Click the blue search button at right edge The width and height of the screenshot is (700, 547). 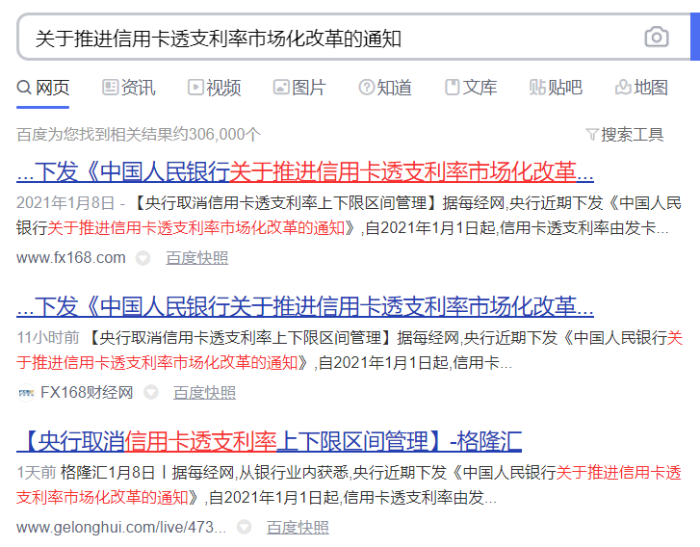click(x=695, y=37)
